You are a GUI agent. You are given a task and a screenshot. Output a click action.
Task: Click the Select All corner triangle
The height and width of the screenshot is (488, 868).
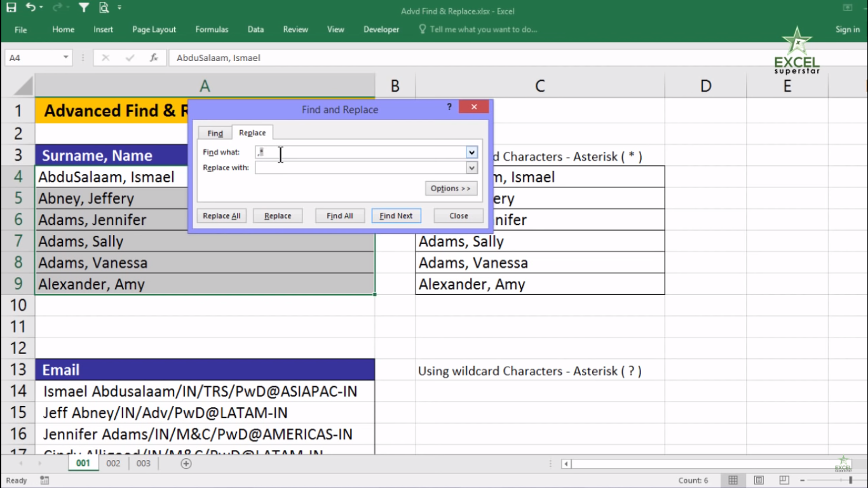[23, 86]
